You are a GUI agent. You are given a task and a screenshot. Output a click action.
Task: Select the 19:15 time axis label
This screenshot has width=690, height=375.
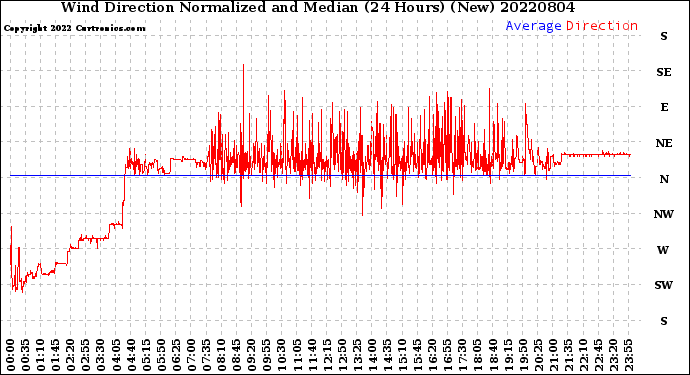[508, 355]
